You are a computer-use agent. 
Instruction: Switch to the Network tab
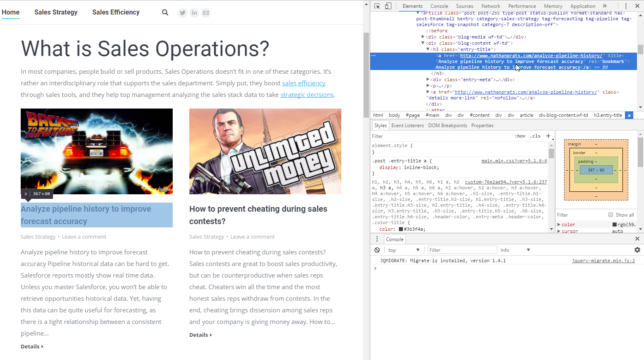coord(491,6)
